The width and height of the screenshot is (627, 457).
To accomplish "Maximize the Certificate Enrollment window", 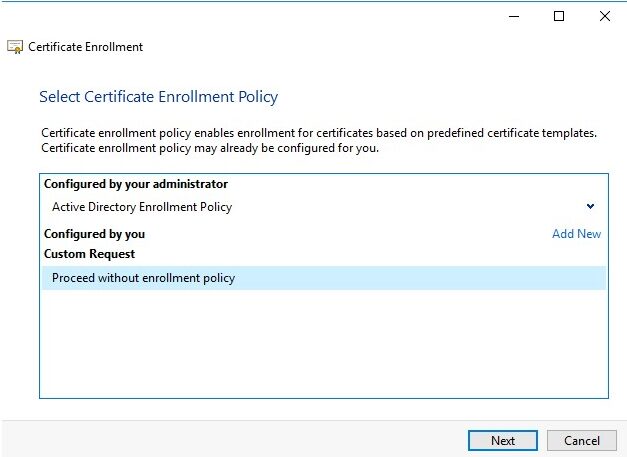I will tap(558, 16).
